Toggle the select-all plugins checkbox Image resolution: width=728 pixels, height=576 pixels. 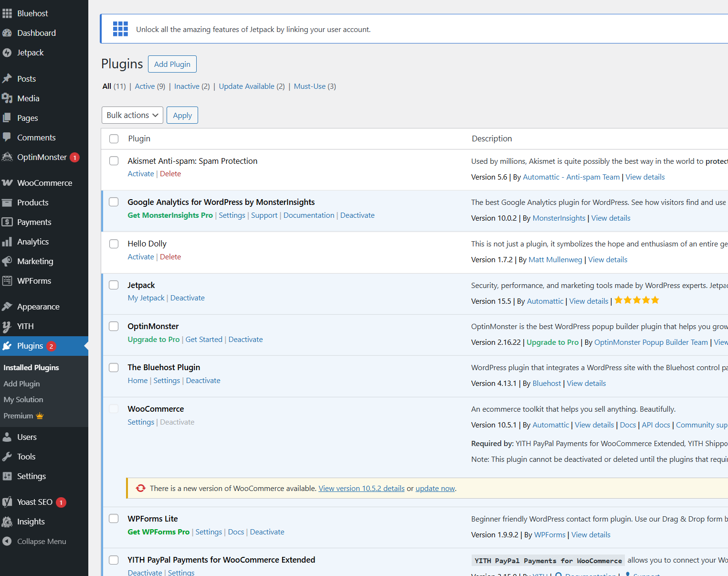pyautogui.click(x=114, y=139)
